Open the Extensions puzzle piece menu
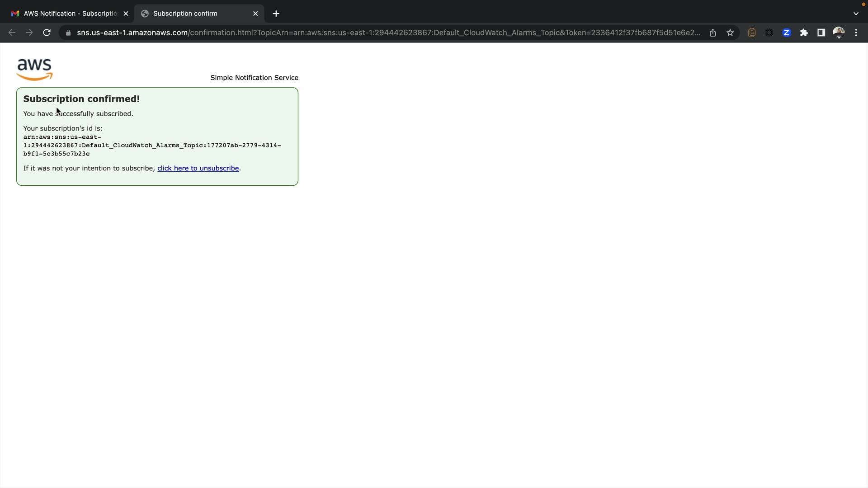 804,33
